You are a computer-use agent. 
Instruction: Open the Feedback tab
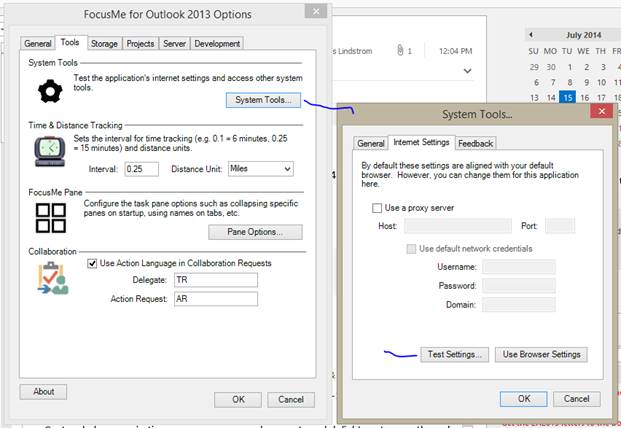[475, 143]
